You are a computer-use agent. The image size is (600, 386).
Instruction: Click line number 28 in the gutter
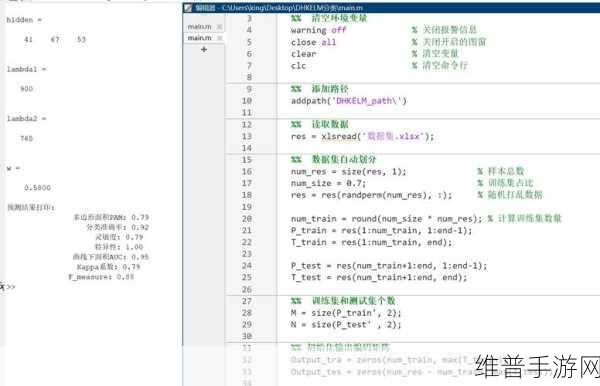[247, 313]
